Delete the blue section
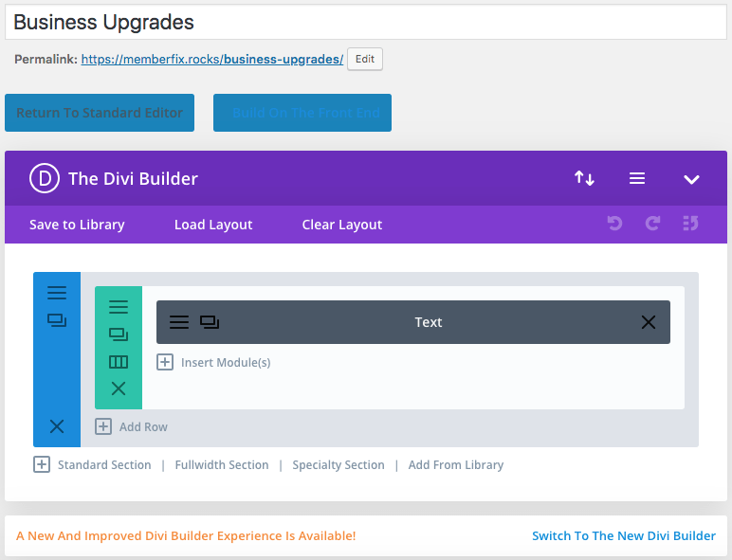732x560 pixels. (x=57, y=426)
